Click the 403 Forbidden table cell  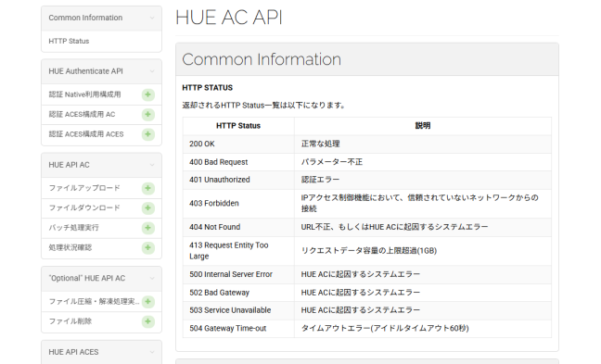click(238, 204)
